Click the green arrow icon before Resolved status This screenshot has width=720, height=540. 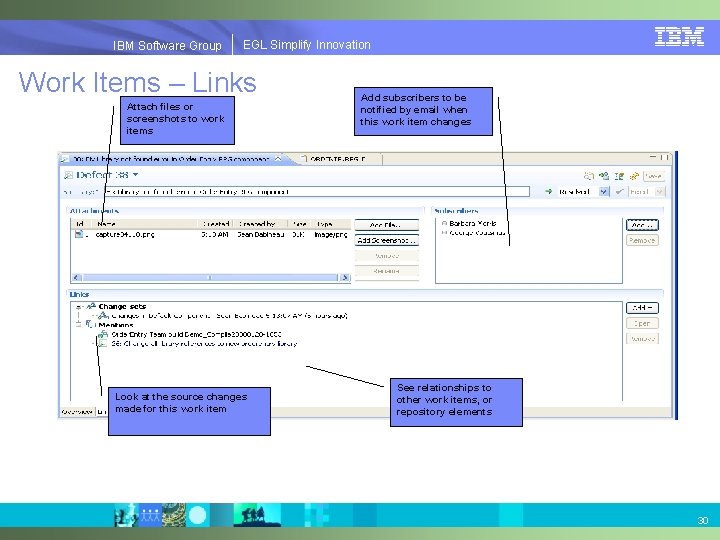548,191
